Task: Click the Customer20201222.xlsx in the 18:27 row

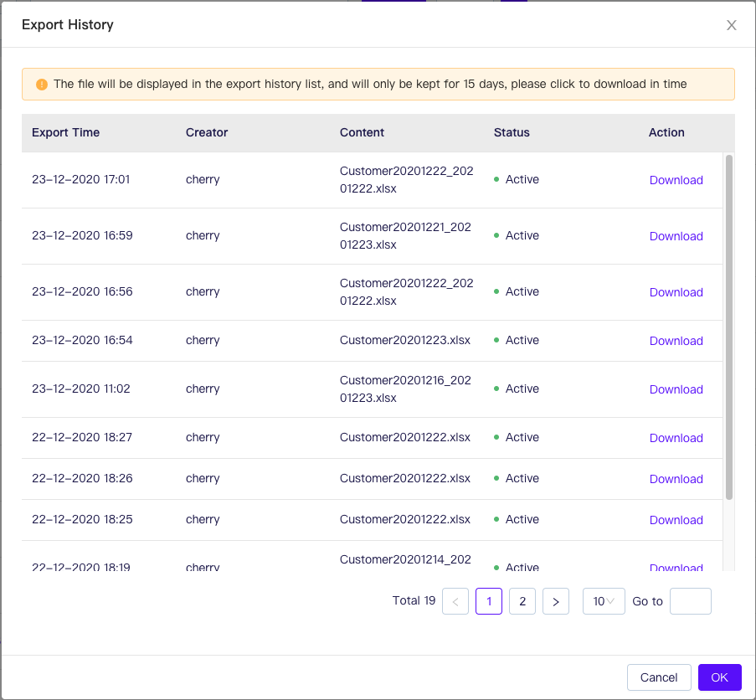Action: click(x=405, y=437)
